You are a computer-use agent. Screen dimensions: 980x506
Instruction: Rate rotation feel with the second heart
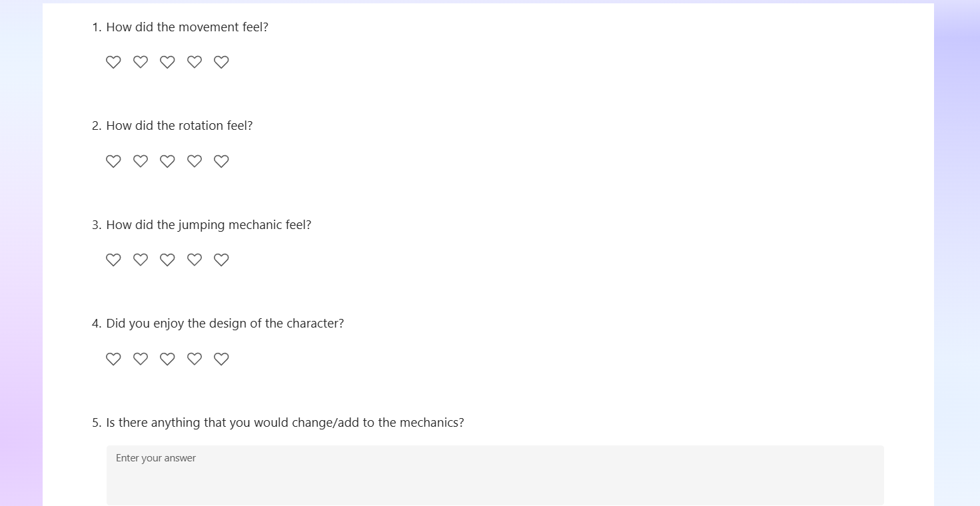tap(141, 161)
